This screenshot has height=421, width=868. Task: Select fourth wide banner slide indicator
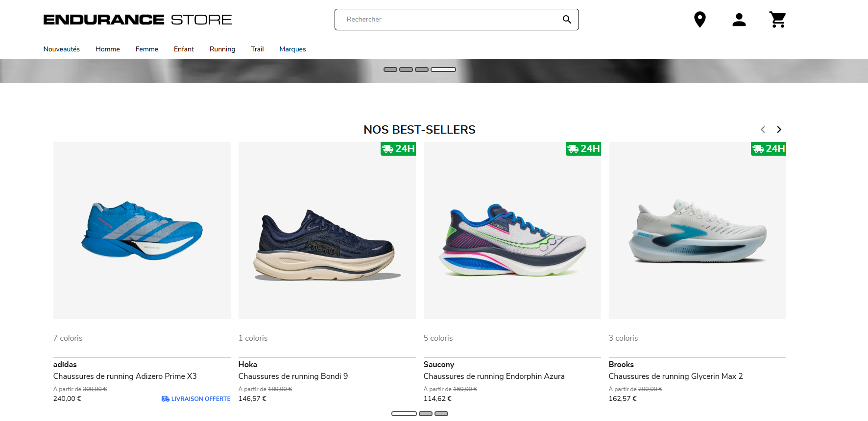click(x=443, y=70)
